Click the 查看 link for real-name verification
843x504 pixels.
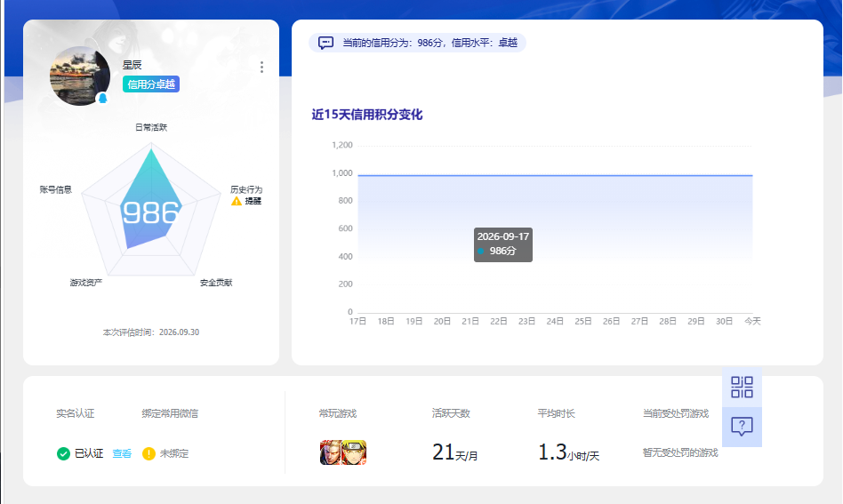point(122,453)
